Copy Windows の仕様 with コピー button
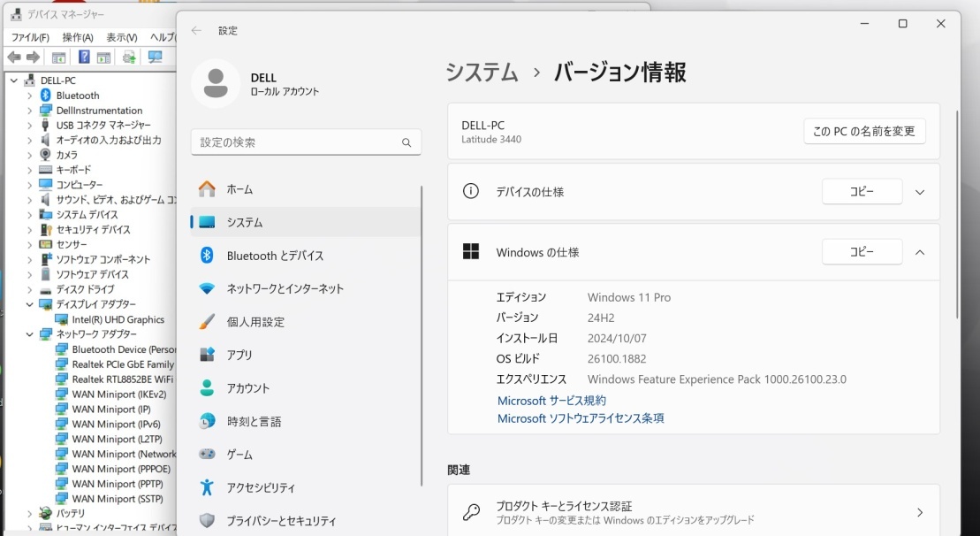The height and width of the screenshot is (536, 980). pyautogui.click(x=862, y=252)
